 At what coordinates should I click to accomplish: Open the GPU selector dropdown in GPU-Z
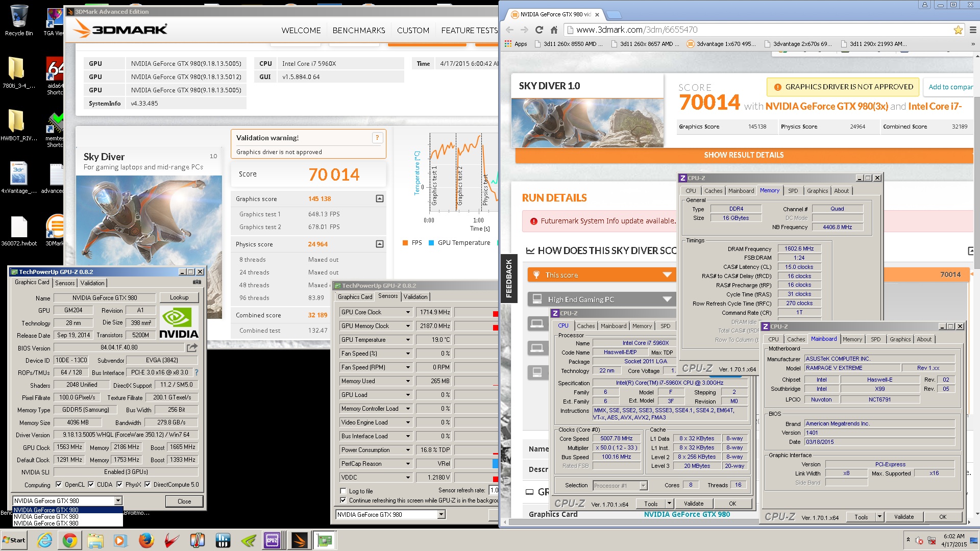coord(118,501)
